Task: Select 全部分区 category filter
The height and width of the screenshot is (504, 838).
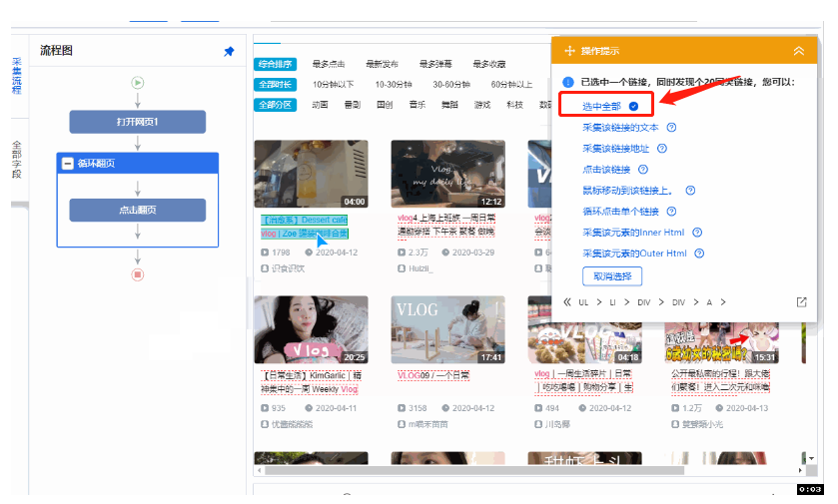Action: (276, 105)
